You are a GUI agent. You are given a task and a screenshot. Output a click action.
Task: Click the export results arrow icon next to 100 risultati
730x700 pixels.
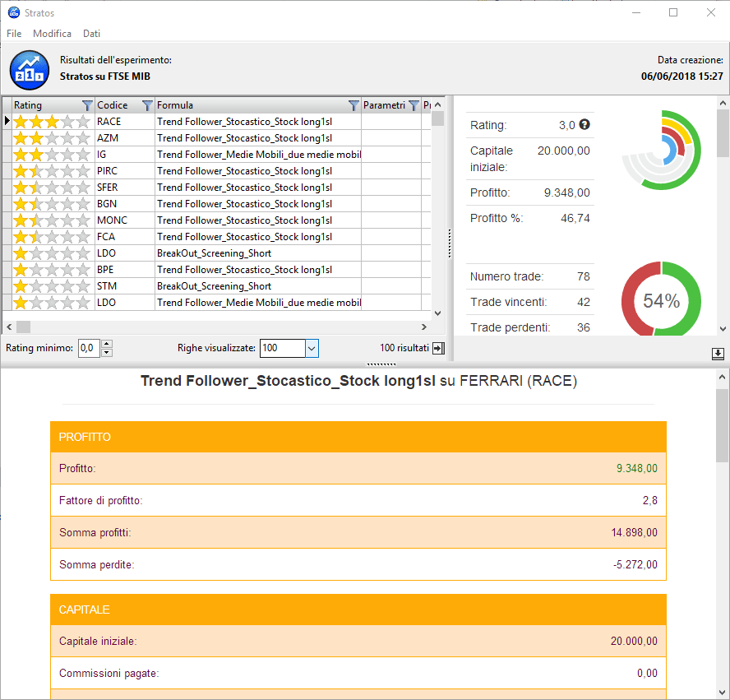[x=438, y=348]
